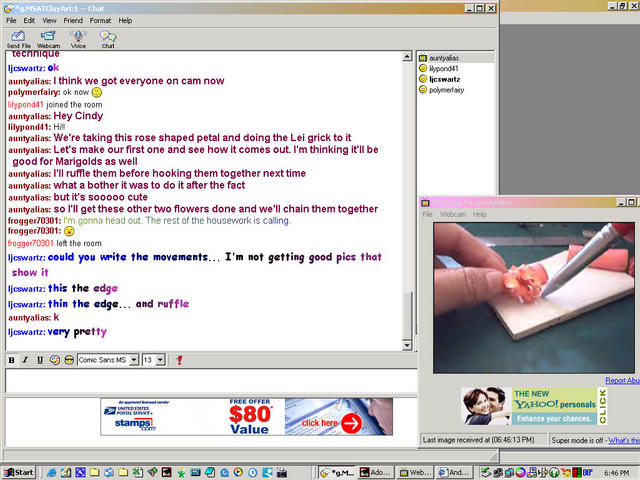Open the Help menu in chat window
640x480 pixels.
125,20
